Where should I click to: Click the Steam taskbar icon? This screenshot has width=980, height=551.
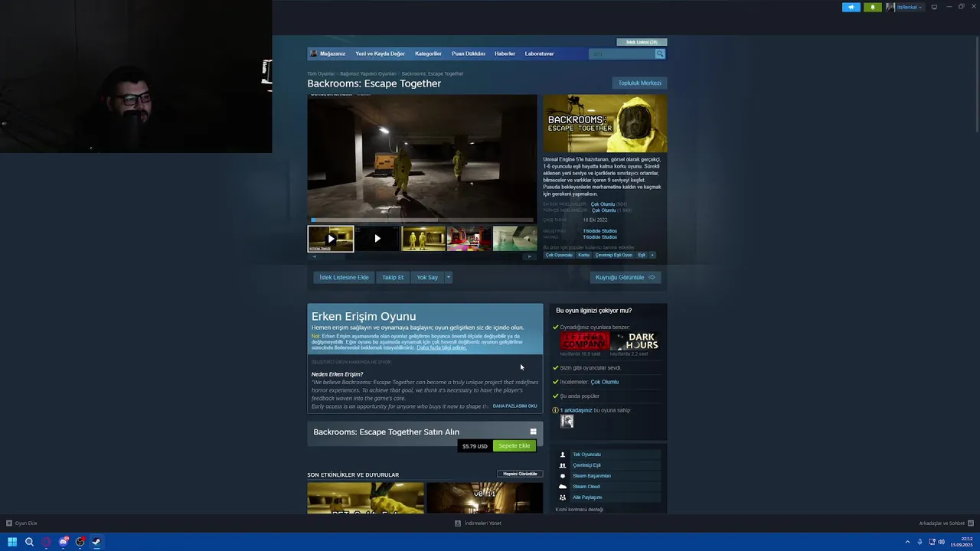pyautogui.click(x=96, y=542)
